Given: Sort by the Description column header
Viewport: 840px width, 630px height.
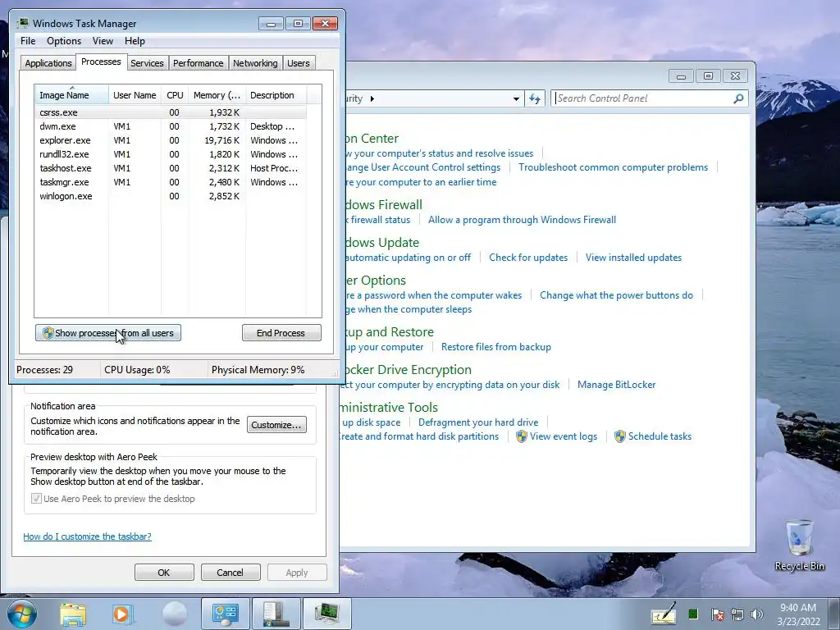Looking at the screenshot, I should click(276, 95).
